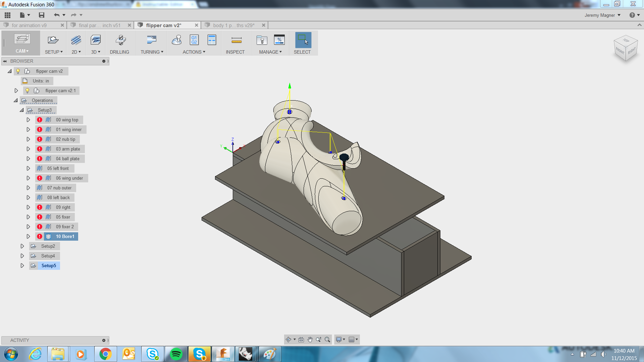Viewport: 644px width, 362px height.
Task: Click the Jeremy Magner account name
Action: tap(600, 15)
